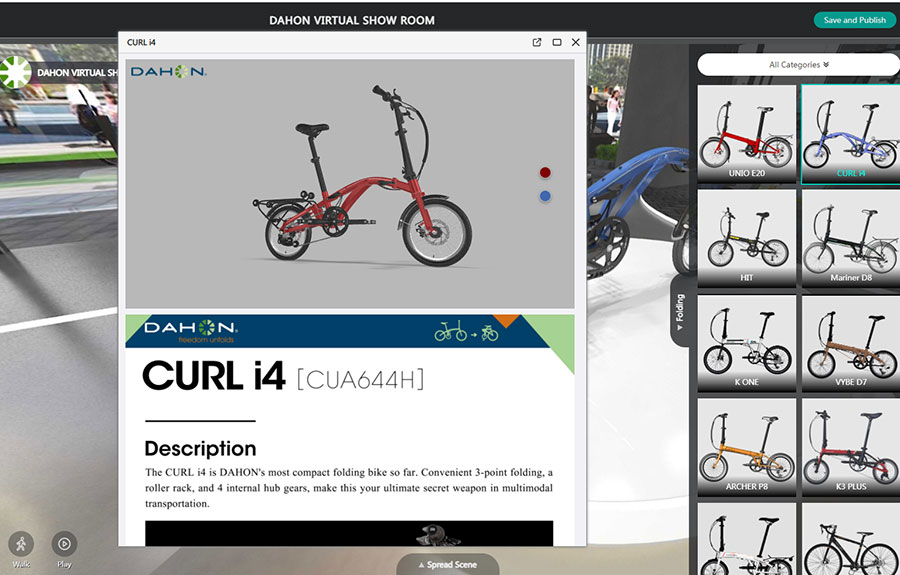This screenshot has height=575, width=900.
Task: Open CURL i4 popup in new window
Action: point(537,43)
